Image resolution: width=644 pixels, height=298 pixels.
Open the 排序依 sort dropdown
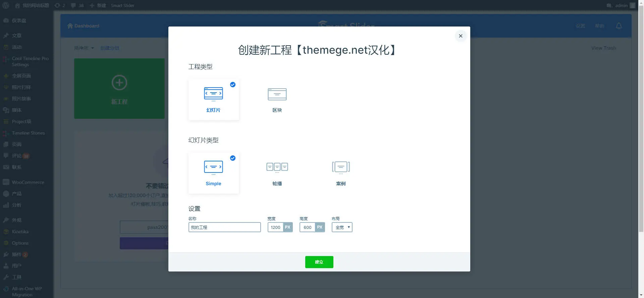point(84,48)
